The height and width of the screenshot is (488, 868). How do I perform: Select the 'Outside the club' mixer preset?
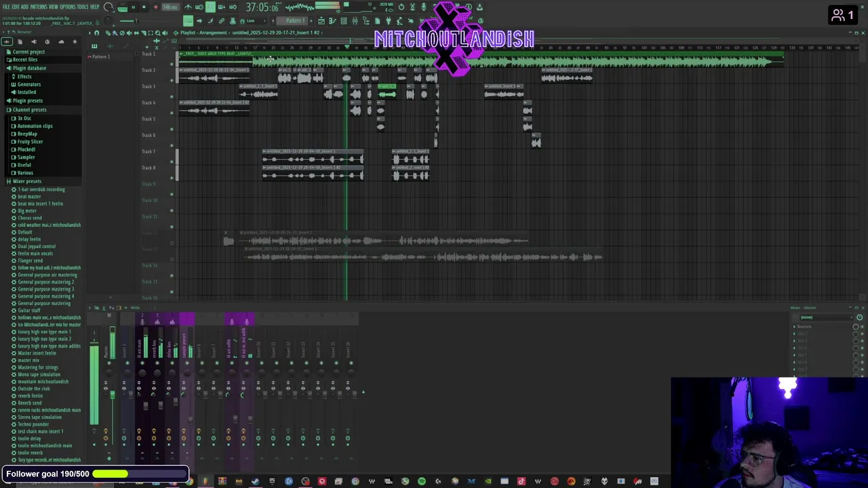(34, 388)
